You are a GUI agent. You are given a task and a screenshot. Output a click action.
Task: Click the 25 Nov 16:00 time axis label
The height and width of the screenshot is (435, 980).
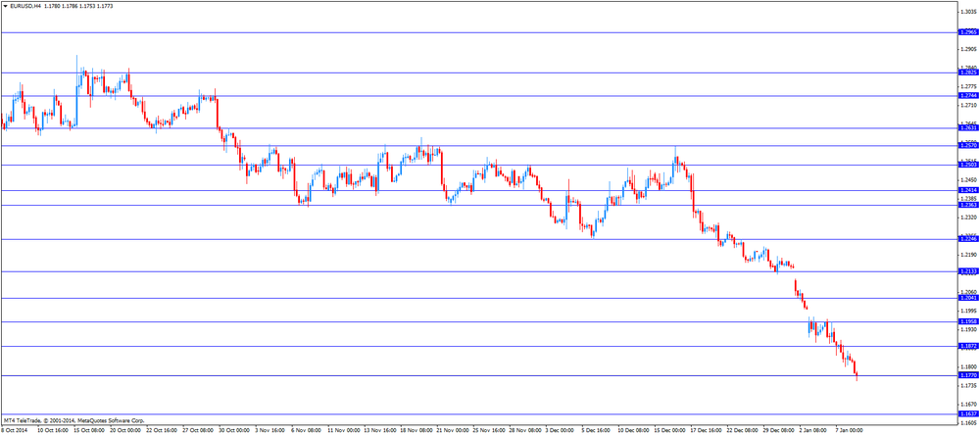(x=489, y=431)
